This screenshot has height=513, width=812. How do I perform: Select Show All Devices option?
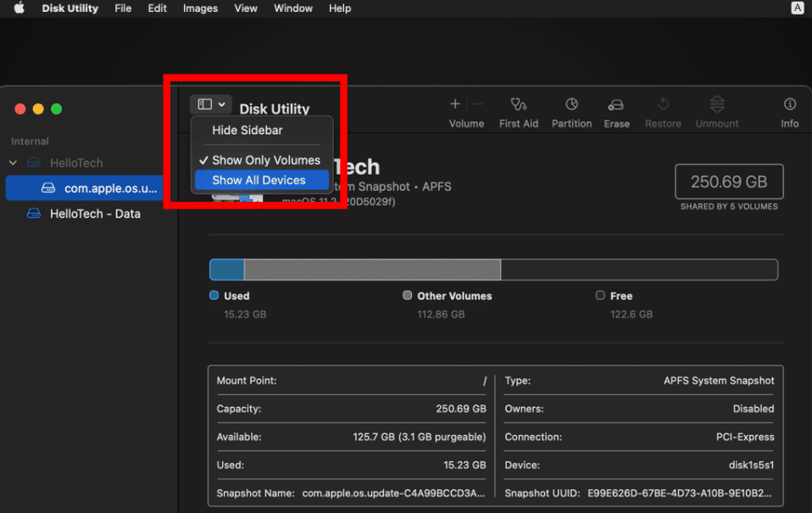[262, 181]
